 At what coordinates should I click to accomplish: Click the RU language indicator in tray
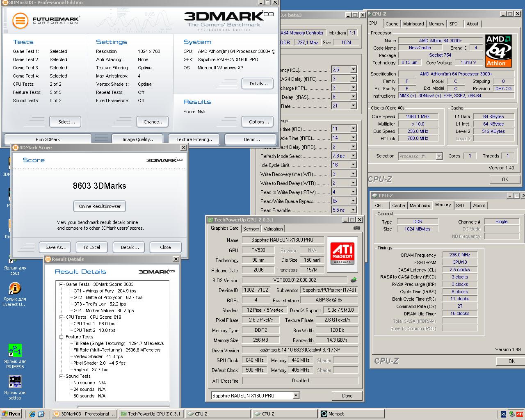click(503, 414)
